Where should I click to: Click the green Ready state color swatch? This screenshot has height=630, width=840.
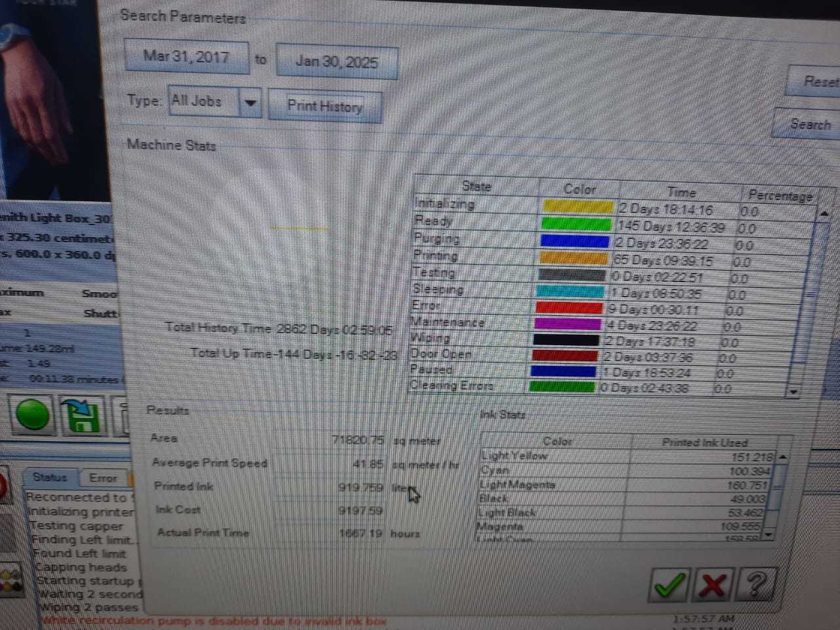[x=576, y=224]
